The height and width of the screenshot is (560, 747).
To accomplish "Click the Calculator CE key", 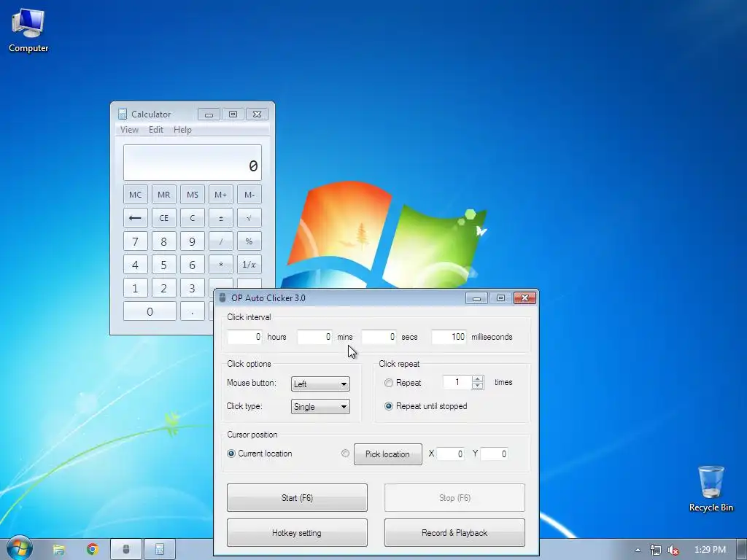I will tap(164, 218).
